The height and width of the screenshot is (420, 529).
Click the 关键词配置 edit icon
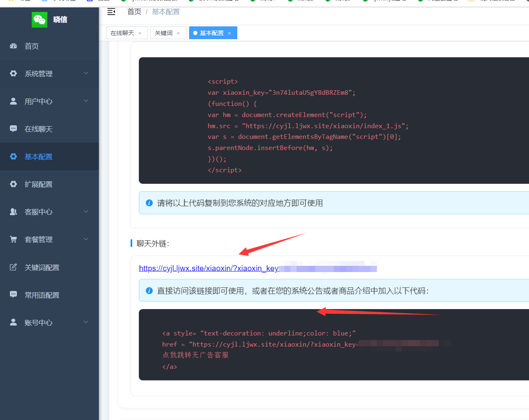point(13,267)
